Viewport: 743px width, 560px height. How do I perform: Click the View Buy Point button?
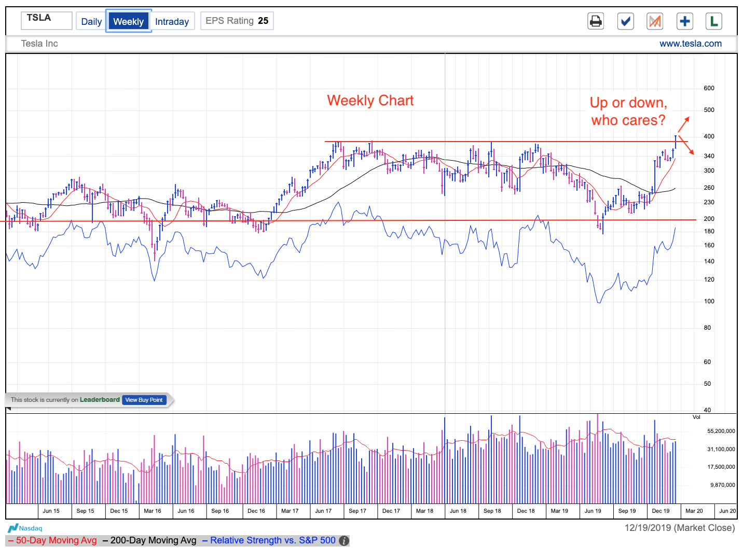(x=144, y=400)
